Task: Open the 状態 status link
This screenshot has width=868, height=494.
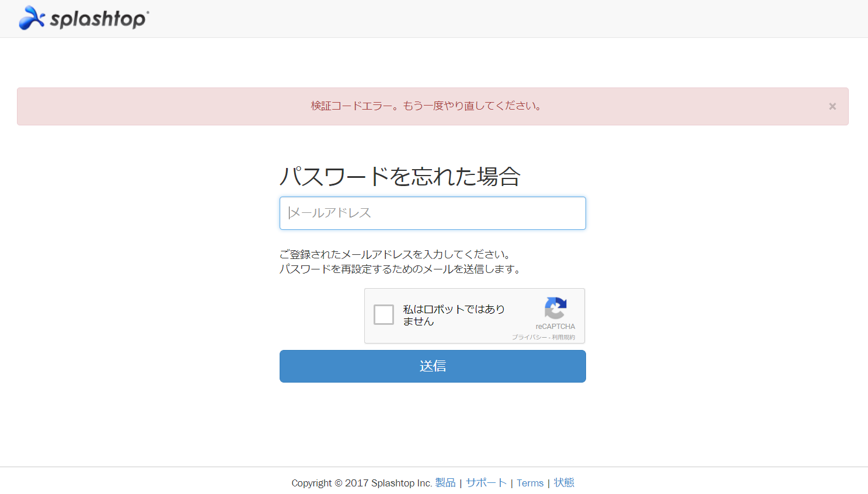Action: coord(564,483)
